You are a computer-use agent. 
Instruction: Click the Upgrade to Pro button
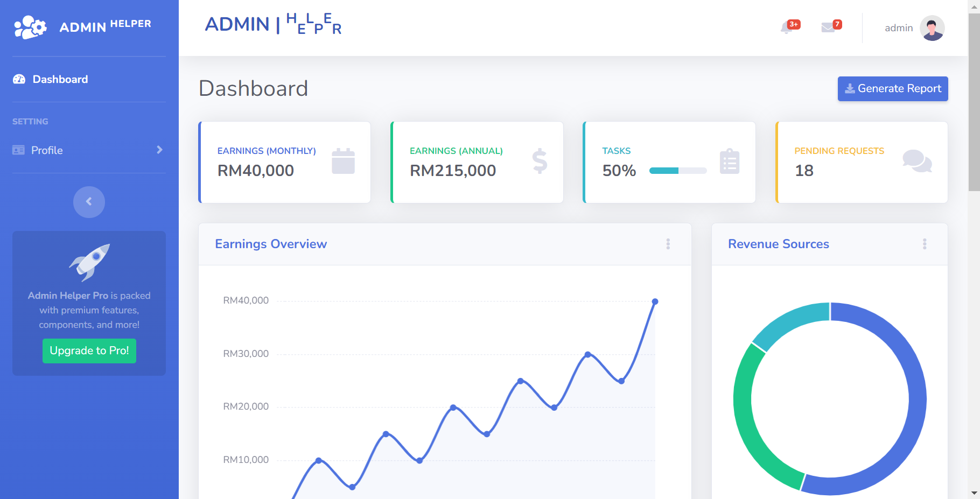coord(89,351)
